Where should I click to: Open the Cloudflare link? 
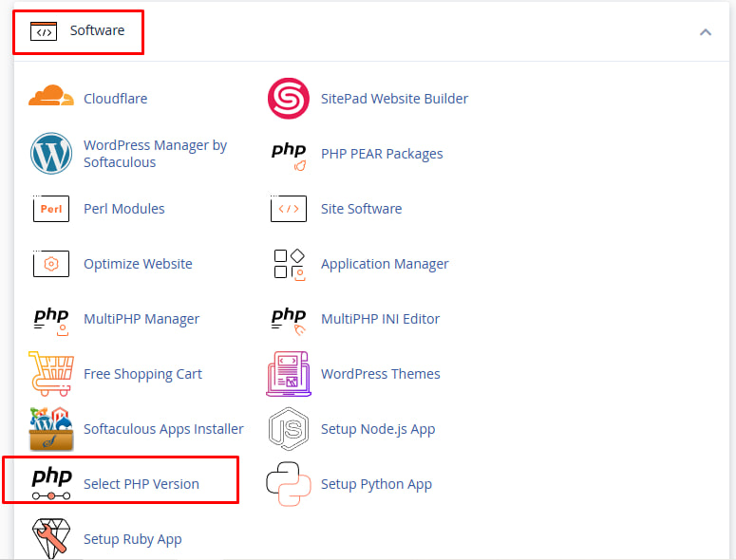(x=116, y=99)
